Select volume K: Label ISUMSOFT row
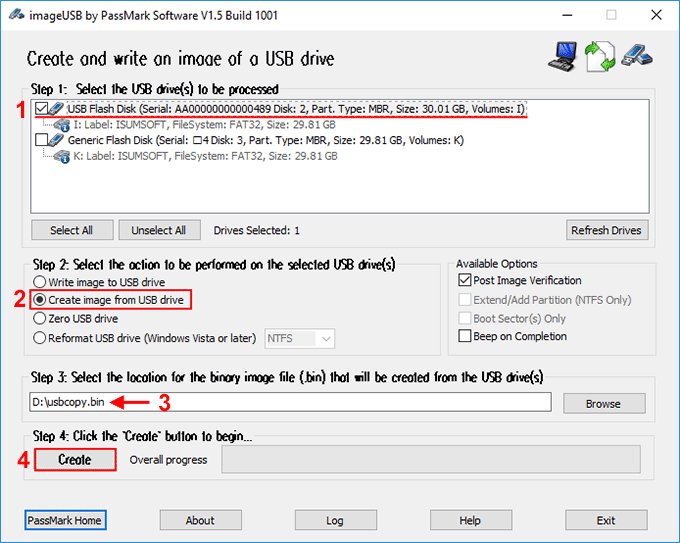This screenshot has height=543, width=680. point(205,156)
